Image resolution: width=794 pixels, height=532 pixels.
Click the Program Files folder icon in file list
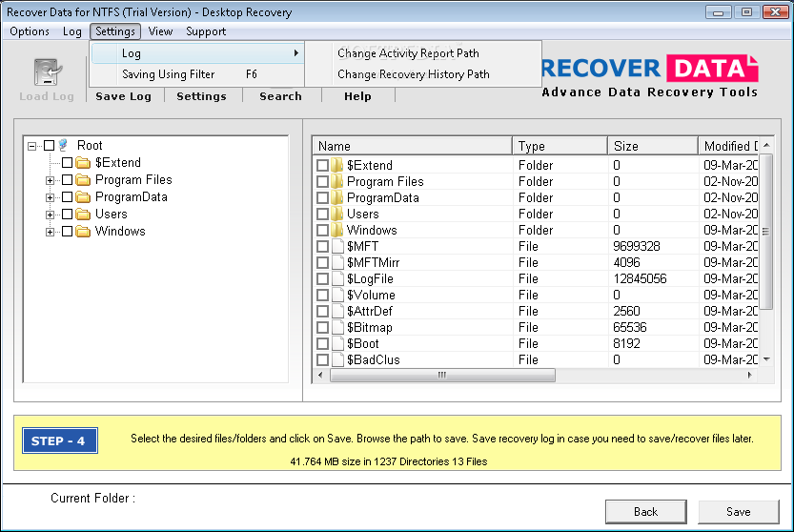coord(337,181)
